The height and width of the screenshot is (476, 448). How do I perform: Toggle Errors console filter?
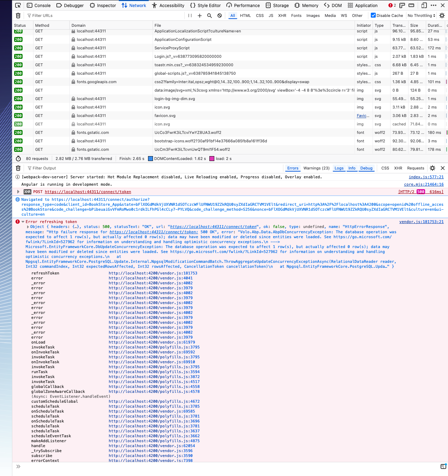coord(293,168)
